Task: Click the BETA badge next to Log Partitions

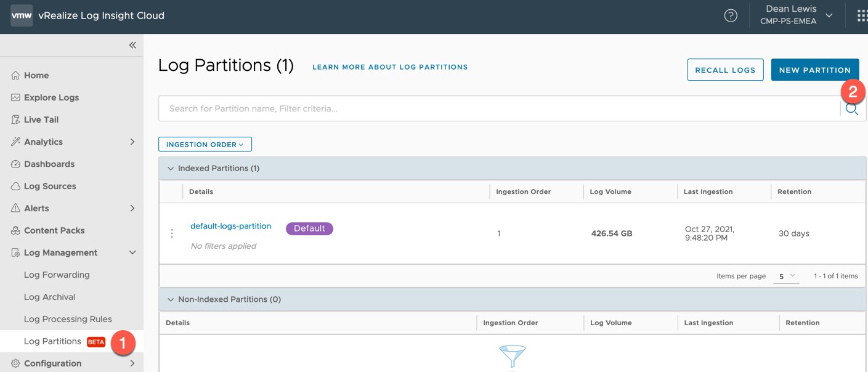Action: click(x=96, y=342)
